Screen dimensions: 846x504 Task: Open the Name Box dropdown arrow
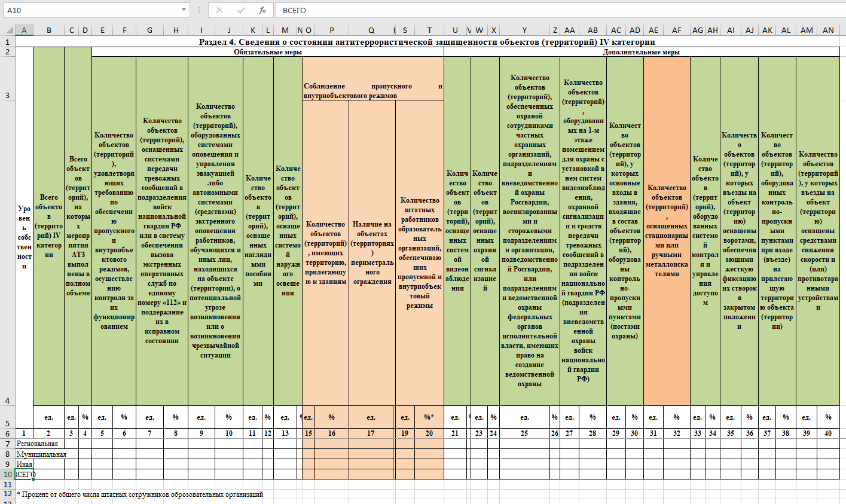point(184,10)
